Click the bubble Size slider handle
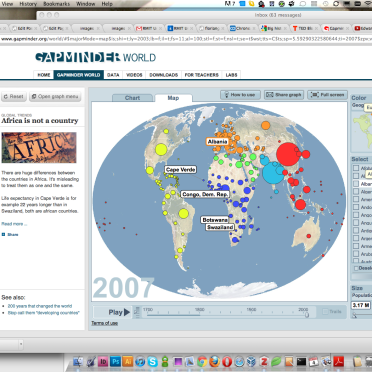This screenshot has height=372, width=372. [354, 315]
